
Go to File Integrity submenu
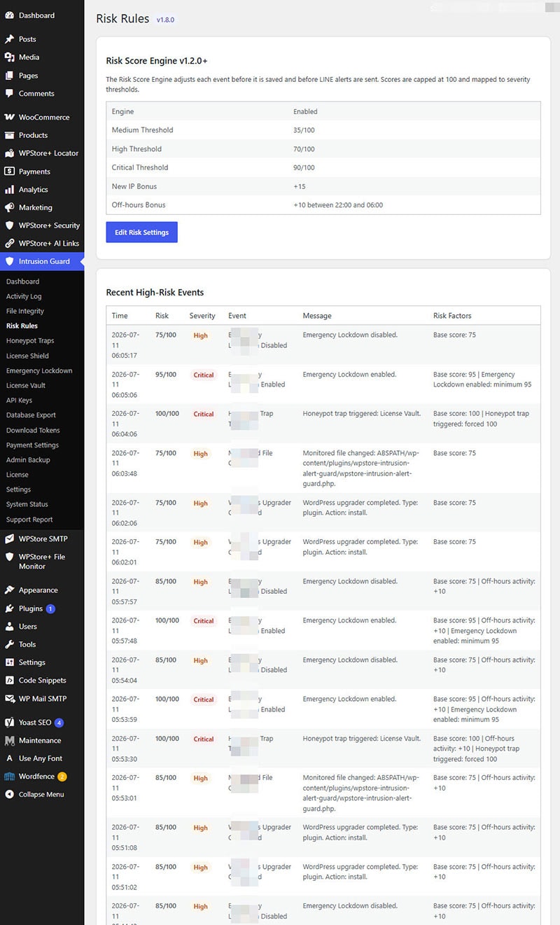[25, 311]
